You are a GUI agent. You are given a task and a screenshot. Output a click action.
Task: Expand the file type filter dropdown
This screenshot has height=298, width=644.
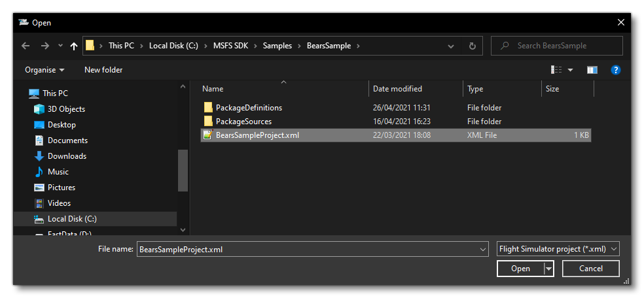pos(558,249)
